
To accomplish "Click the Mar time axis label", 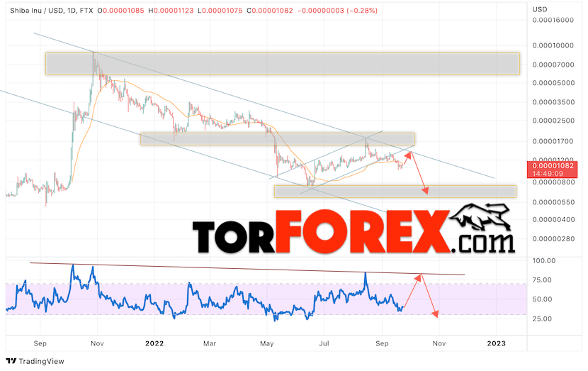I will (x=210, y=343).
